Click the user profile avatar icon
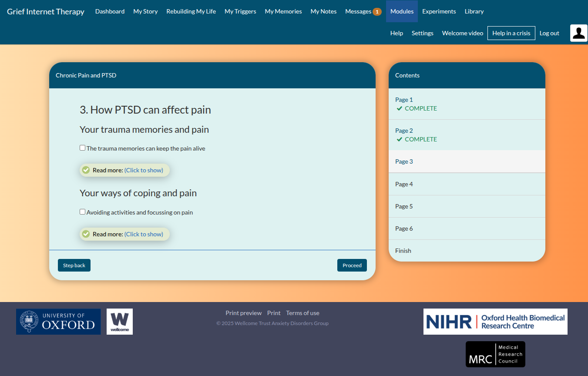The width and height of the screenshot is (588, 376). click(578, 33)
